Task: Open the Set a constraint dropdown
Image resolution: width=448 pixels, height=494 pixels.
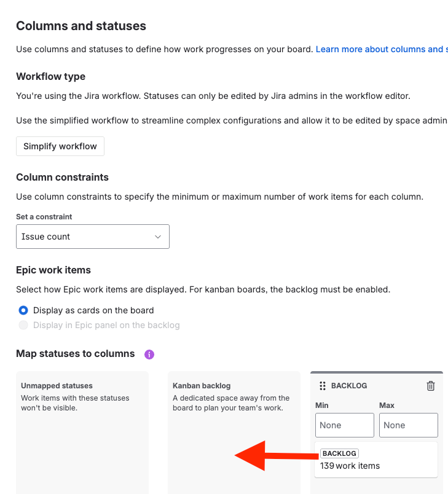Action: pos(93,237)
